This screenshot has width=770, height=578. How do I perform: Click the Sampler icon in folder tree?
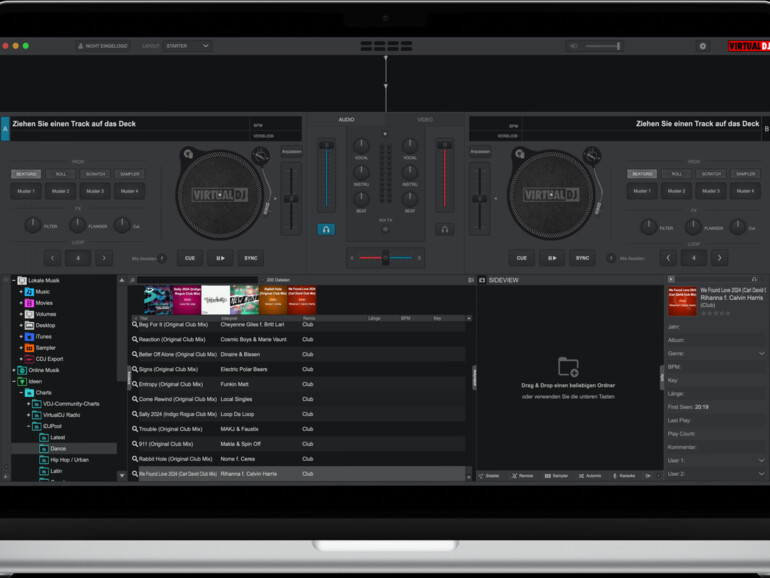pos(29,347)
